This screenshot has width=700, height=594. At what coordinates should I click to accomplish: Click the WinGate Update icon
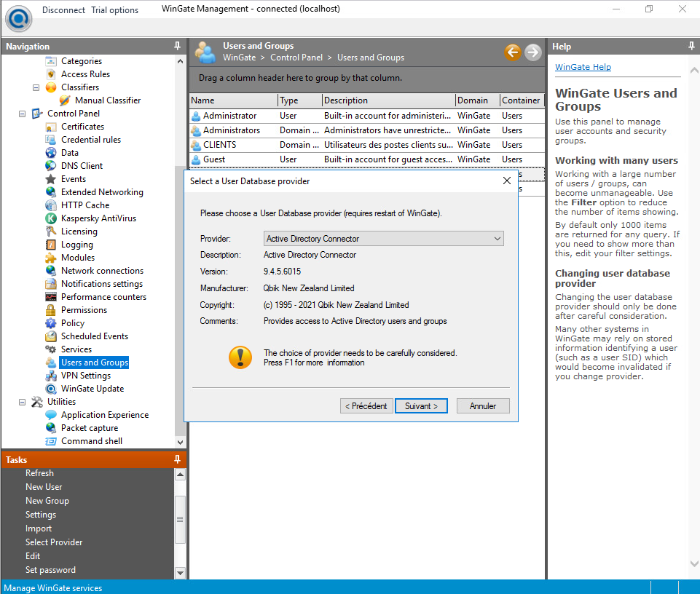pyautogui.click(x=50, y=389)
